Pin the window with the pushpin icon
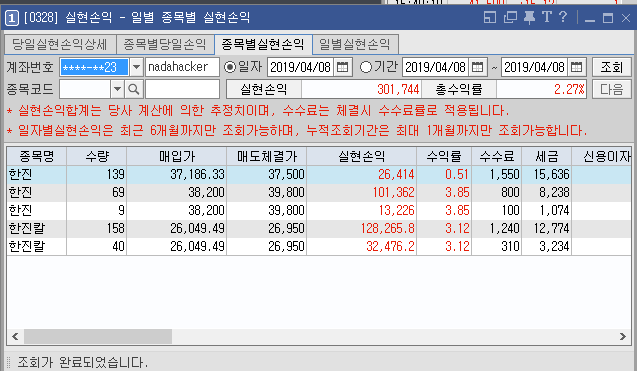 tap(529, 17)
